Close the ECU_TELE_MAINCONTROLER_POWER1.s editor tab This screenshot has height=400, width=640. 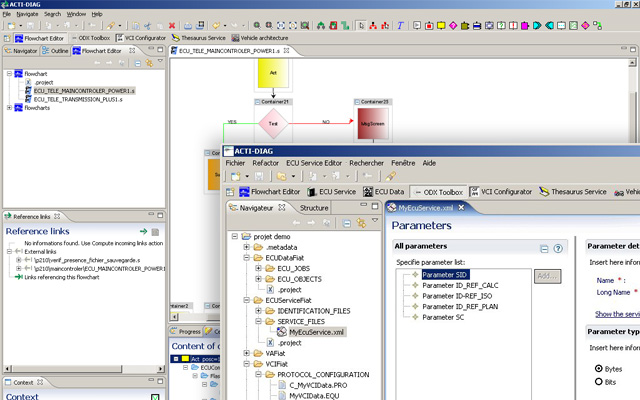tap(287, 51)
